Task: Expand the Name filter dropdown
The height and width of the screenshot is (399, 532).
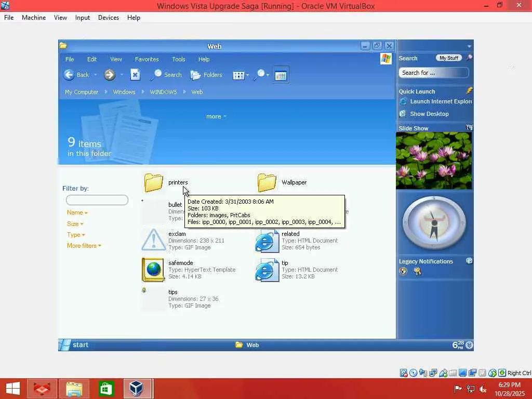Action: pos(77,212)
